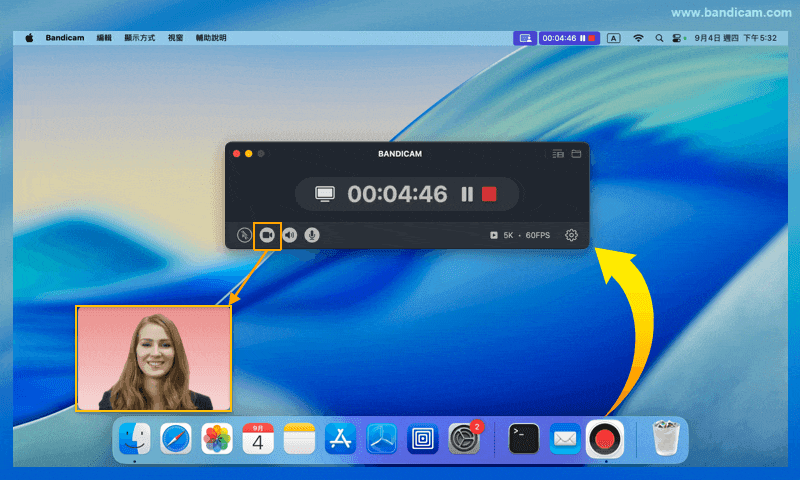The width and height of the screenshot is (800, 480).
Task: Mute the system speaker audio
Action: coord(290,235)
